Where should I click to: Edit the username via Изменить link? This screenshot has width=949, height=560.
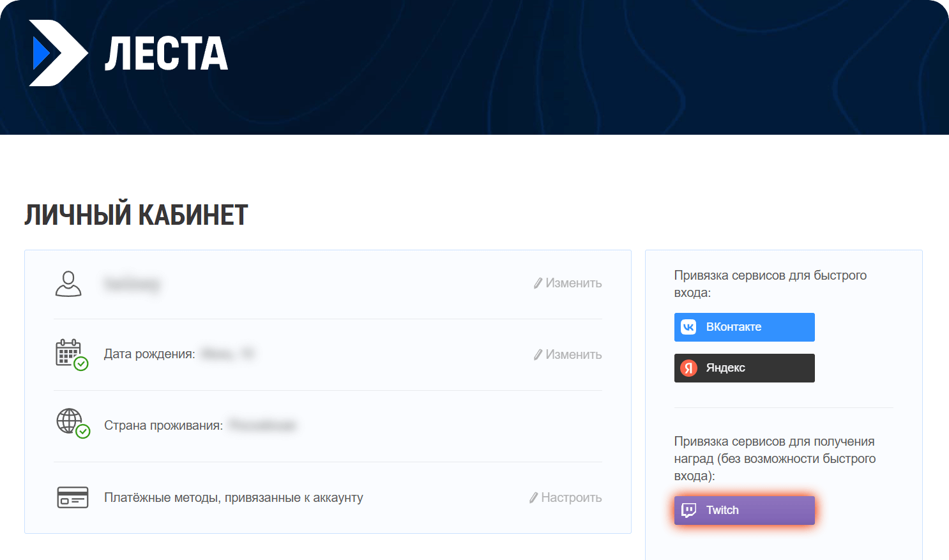coord(573,284)
